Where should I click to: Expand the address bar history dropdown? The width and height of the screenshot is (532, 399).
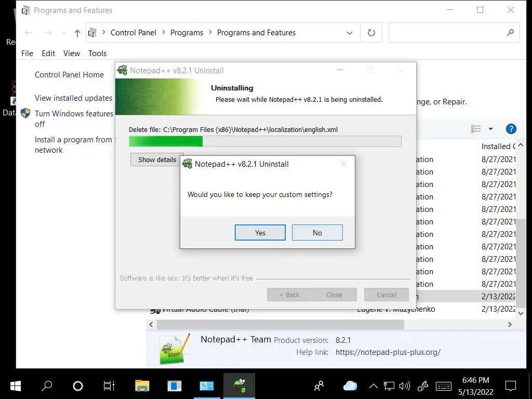click(x=350, y=33)
